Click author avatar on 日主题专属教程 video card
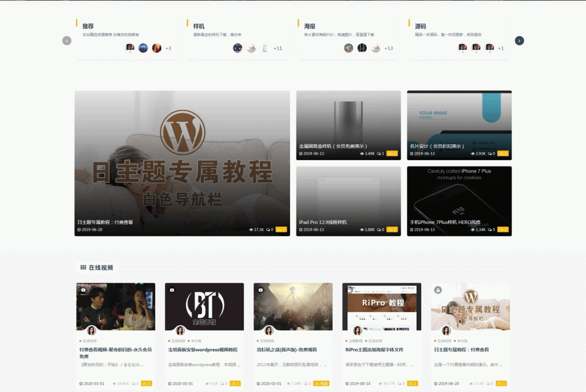Screen dimensions: 586x392 coord(446,330)
